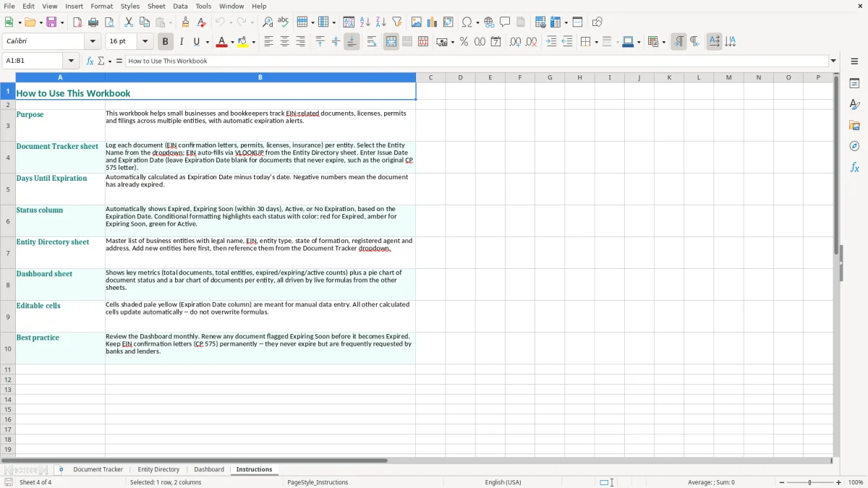Expand the formula bar
868x488 pixels.
(833, 61)
